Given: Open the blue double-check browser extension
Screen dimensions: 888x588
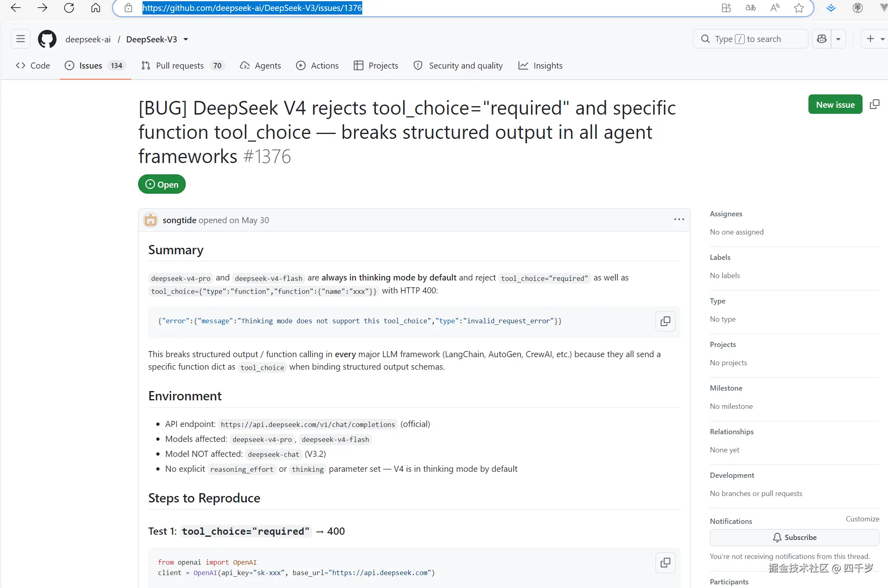Looking at the screenshot, I should (x=831, y=8).
